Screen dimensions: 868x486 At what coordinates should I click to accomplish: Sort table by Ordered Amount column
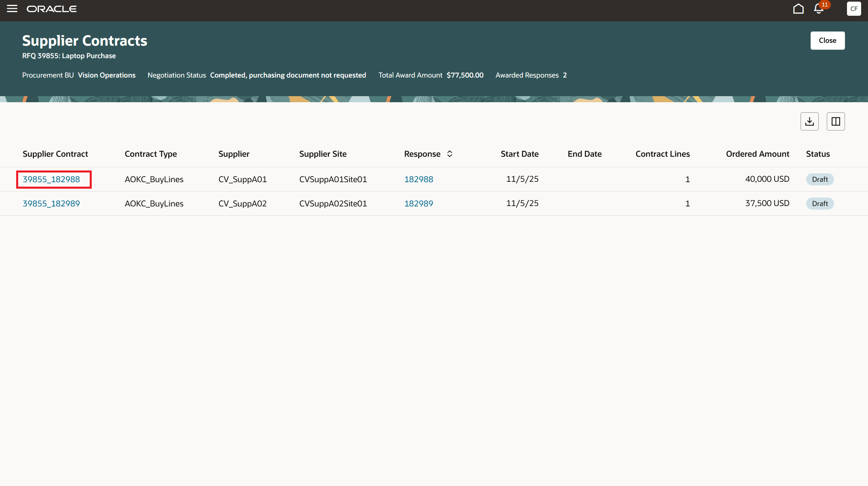758,154
